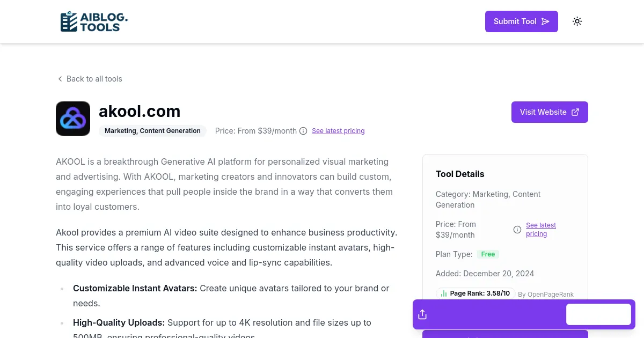644x338 pixels.
Task: Click the share icon in the purple banner
Action: tap(422, 314)
